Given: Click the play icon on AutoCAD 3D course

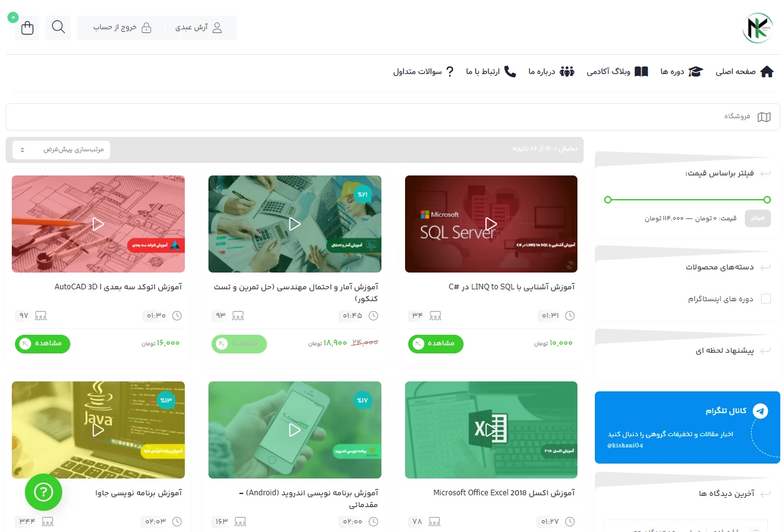Looking at the screenshot, I should pos(98,223).
